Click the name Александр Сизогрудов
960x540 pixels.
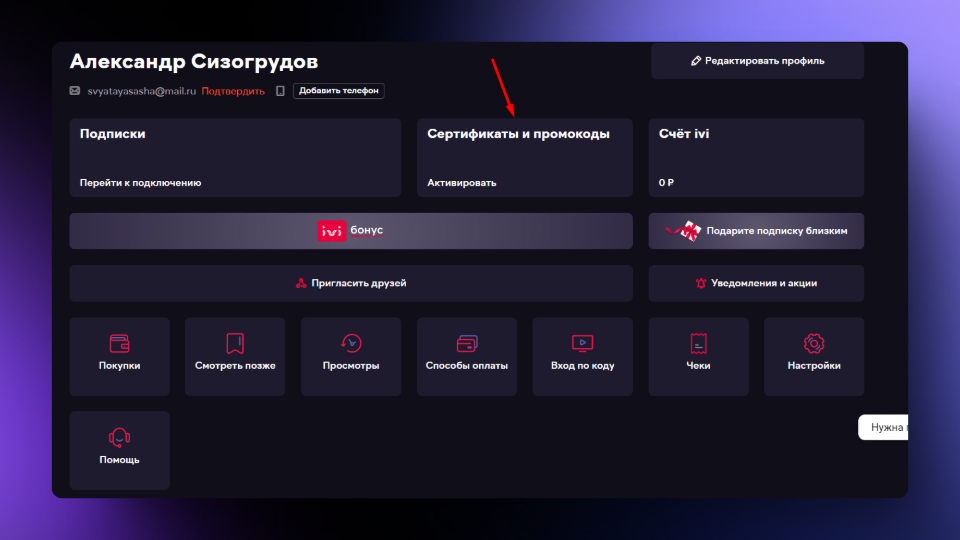coord(194,61)
